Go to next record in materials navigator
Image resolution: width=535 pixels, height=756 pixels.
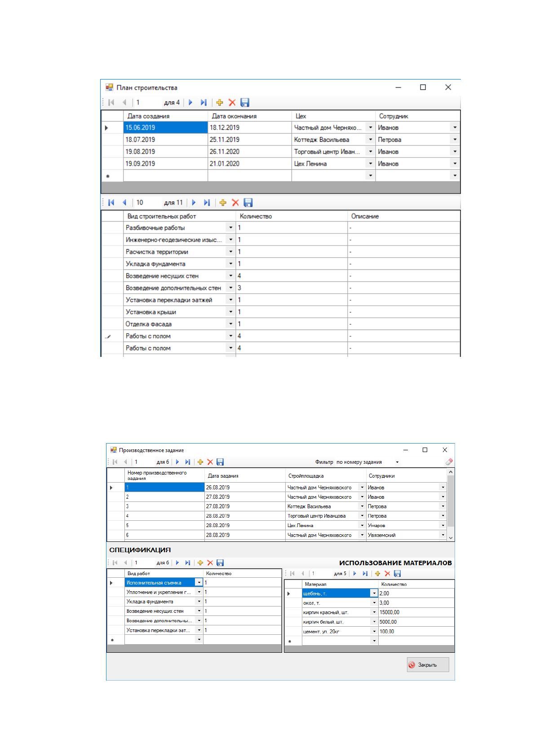(x=355, y=573)
